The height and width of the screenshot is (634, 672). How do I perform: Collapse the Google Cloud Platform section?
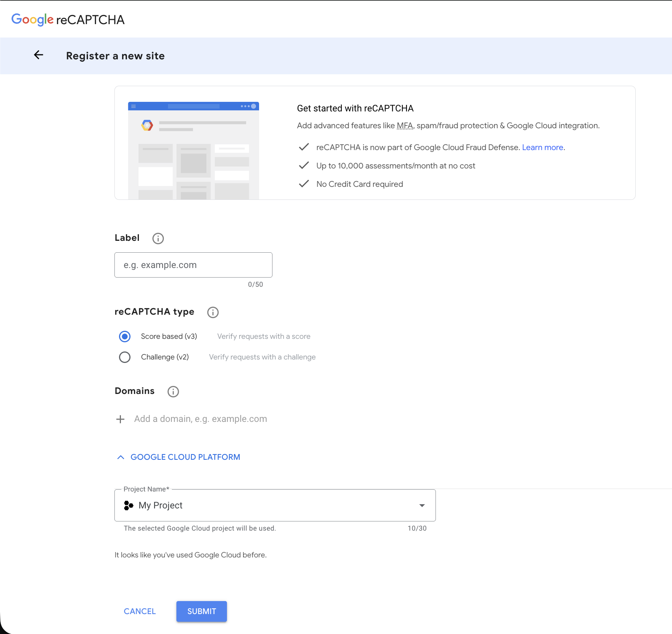[x=121, y=457]
